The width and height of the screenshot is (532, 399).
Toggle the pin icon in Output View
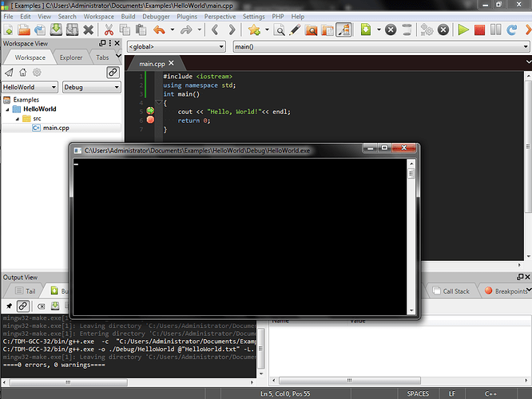coord(9,306)
